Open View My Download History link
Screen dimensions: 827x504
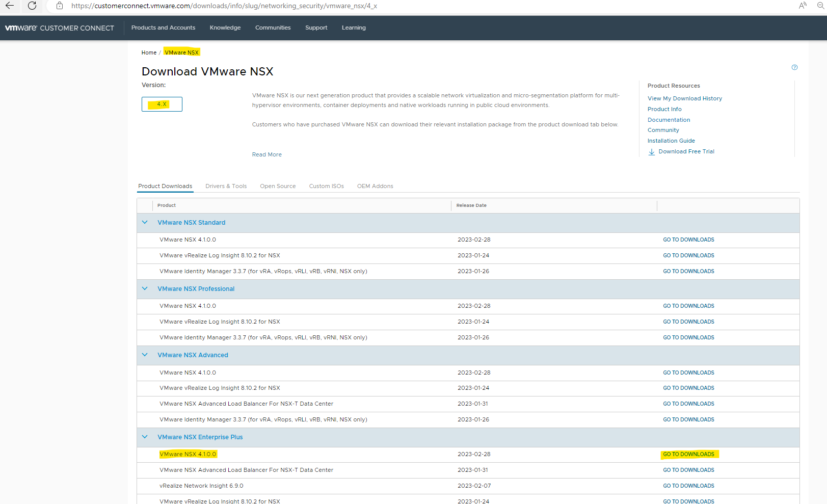pyautogui.click(x=684, y=99)
